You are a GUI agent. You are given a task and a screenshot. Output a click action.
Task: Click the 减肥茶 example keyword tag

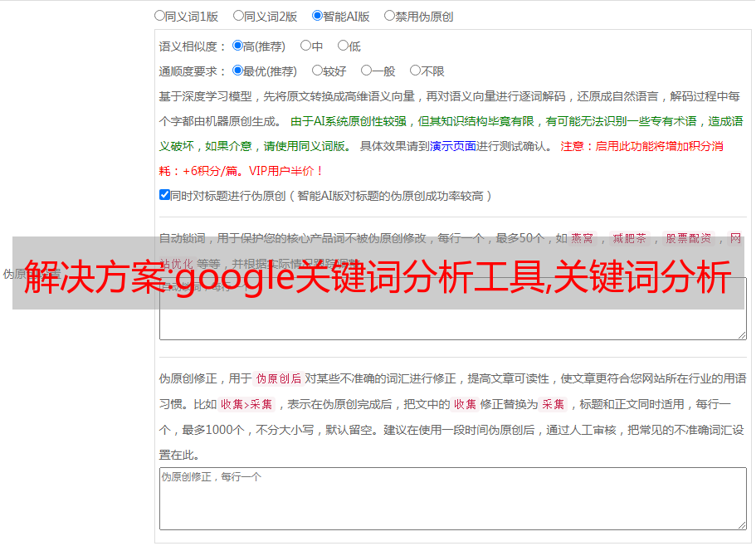[629, 238]
